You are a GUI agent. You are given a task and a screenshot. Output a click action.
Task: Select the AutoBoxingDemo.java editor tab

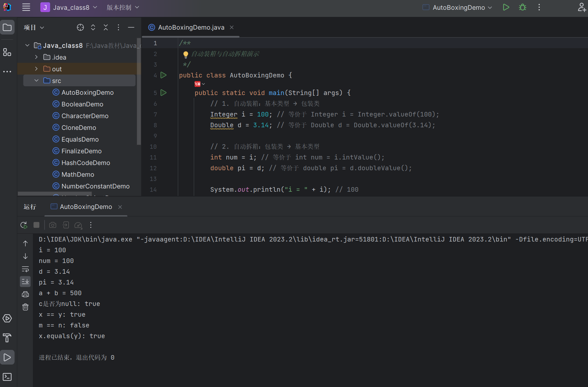[x=191, y=27]
